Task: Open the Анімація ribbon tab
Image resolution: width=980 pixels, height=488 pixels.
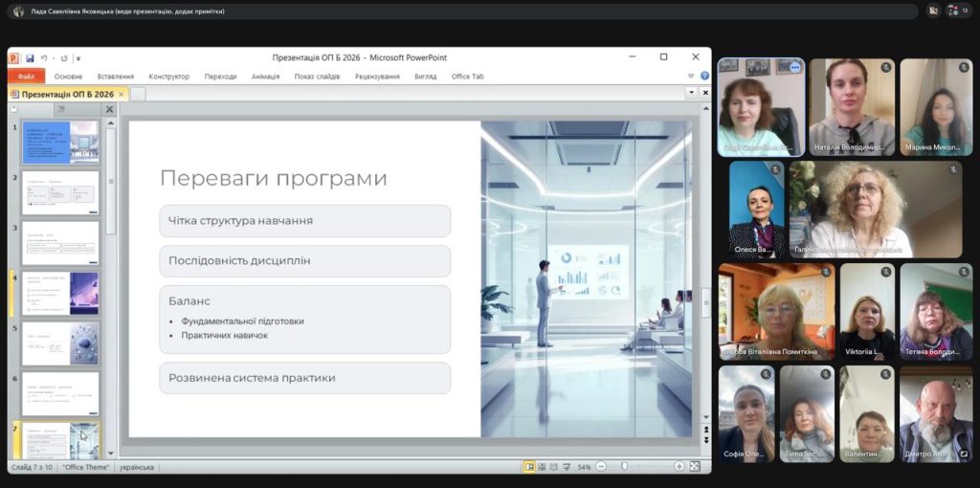Action: (265, 77)
